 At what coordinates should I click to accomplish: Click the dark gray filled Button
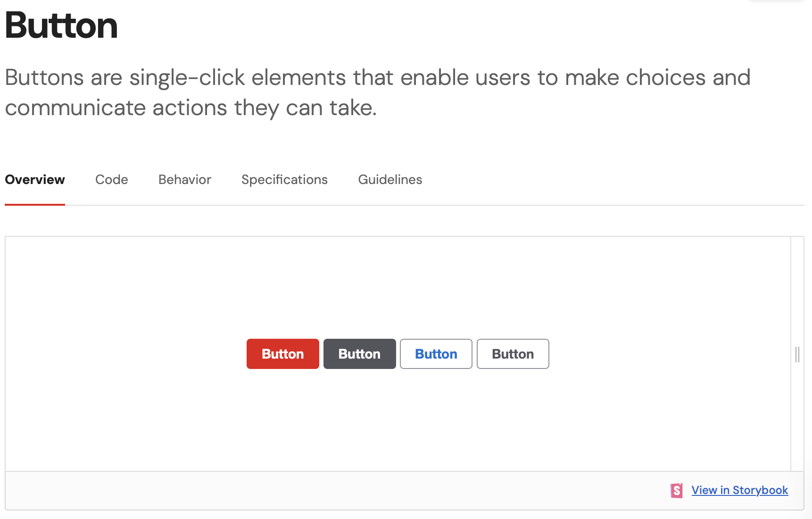tap(359, 354)
